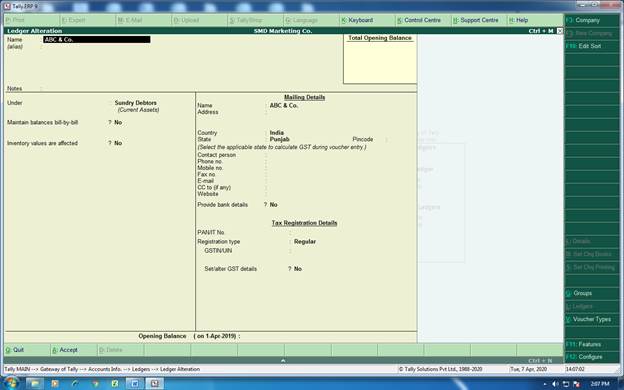Screen dimensions: 624x390
Task: Click the ledger Name field ABC & Co.
Action: click(97, 39)
